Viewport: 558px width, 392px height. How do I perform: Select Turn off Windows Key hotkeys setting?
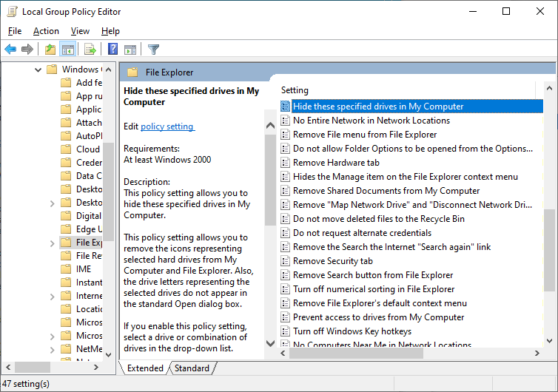352,331
